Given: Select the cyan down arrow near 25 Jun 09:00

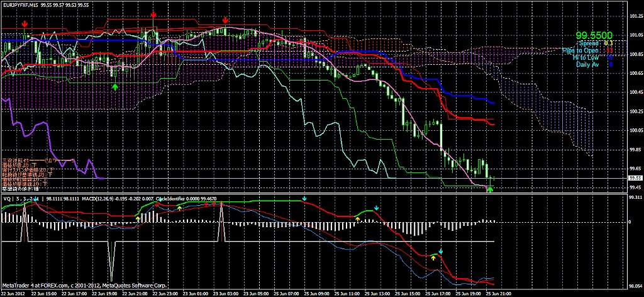Looking at the screenshot, I should point(304,199).
